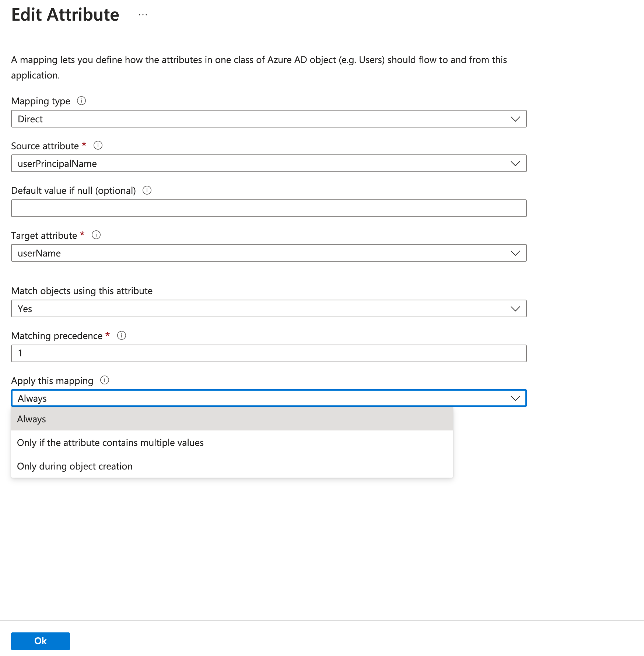The width and height of the screenshot is (644, 656).
Task: Expand Match objects using this attribute dropdown
Action: tap(268, 309)
